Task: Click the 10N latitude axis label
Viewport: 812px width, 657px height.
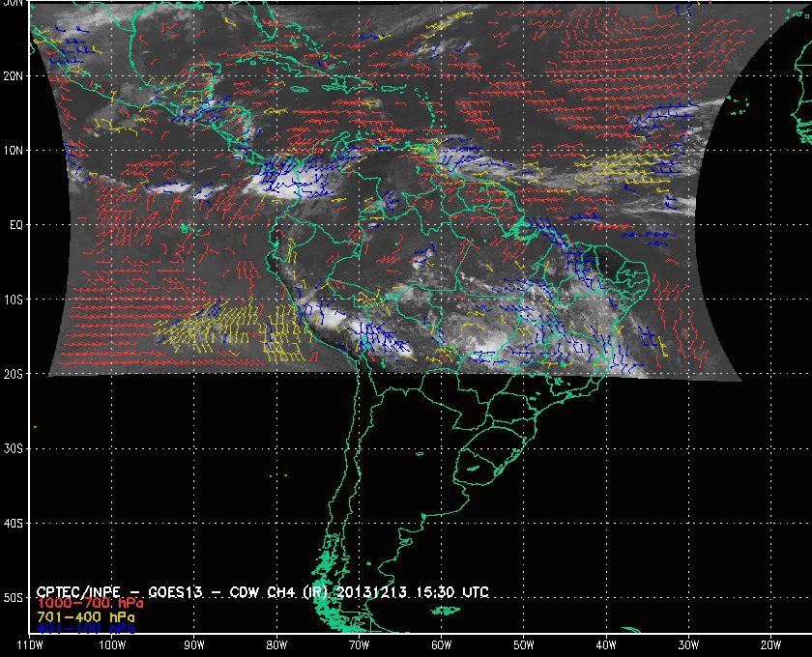Action: pyautogui.click(x=14, y=150)
